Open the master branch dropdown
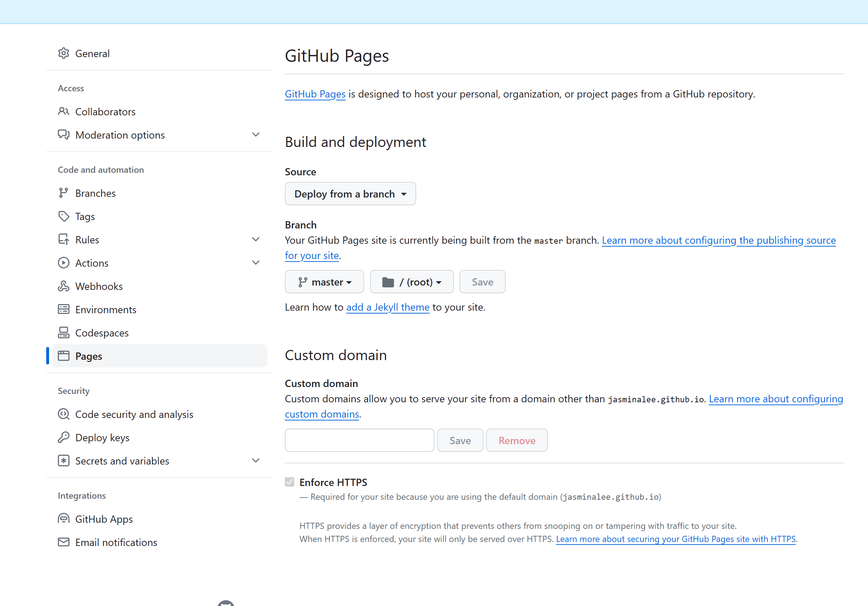The image size is (868, 606). 324,282
